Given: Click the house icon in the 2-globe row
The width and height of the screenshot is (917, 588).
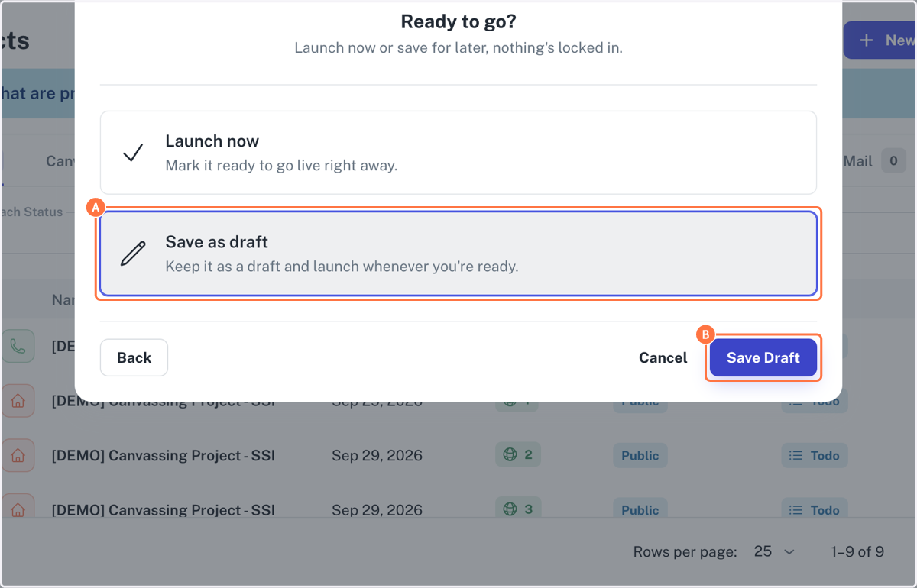Looking at the screenshot, I should [18, 455].
